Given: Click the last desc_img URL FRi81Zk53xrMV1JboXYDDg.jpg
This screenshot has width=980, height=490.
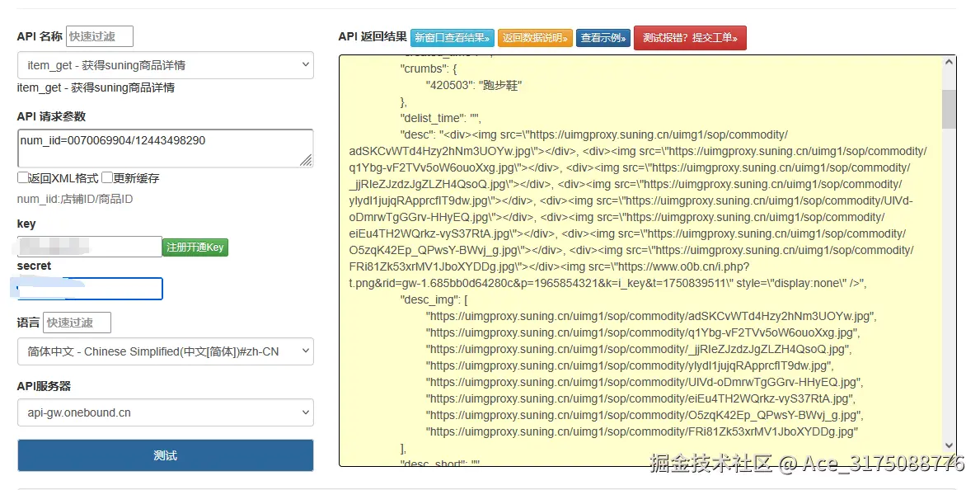Looking at the screenshot, I should 642,431.
